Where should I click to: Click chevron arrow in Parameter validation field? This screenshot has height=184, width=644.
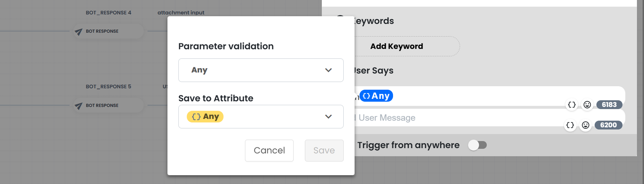click(x=329, y=70)
